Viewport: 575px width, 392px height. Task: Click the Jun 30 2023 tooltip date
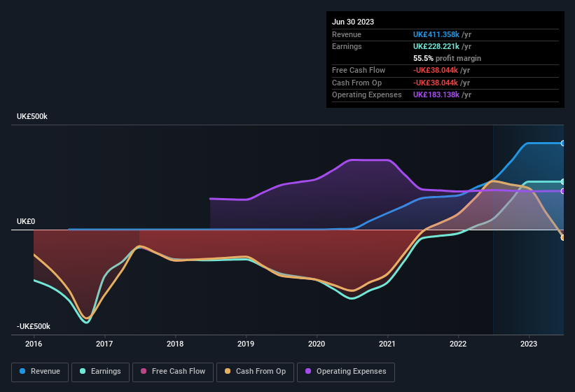(353, 22)
